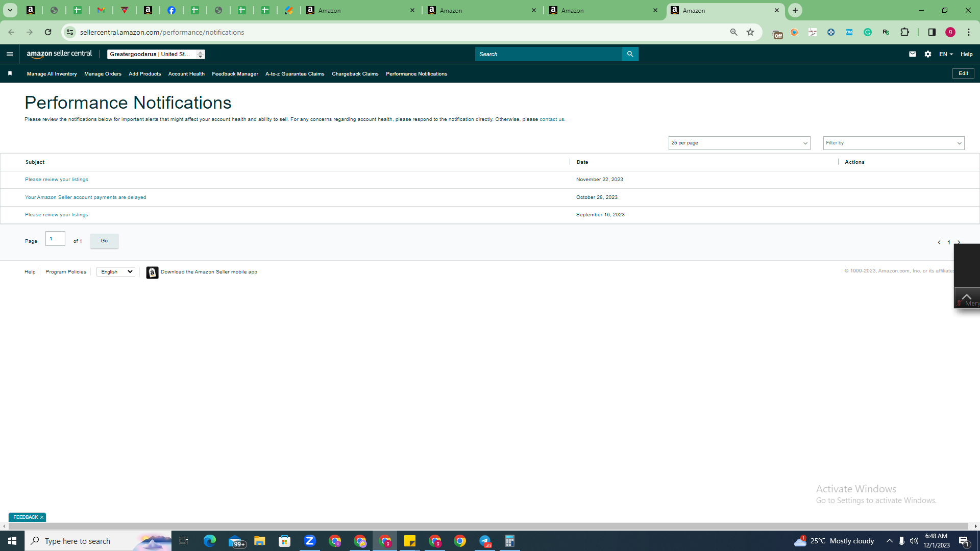Click the bookmark flag icon in nav bar
Image resolution: width=980 pixels, height=551 pixels.
[10, 73]
